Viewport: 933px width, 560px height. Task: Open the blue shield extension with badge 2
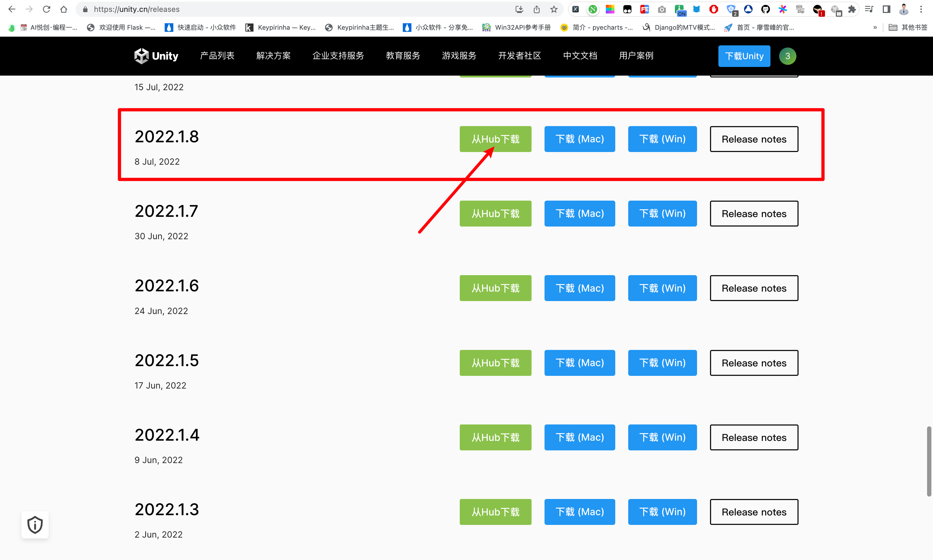click(732, 10)
